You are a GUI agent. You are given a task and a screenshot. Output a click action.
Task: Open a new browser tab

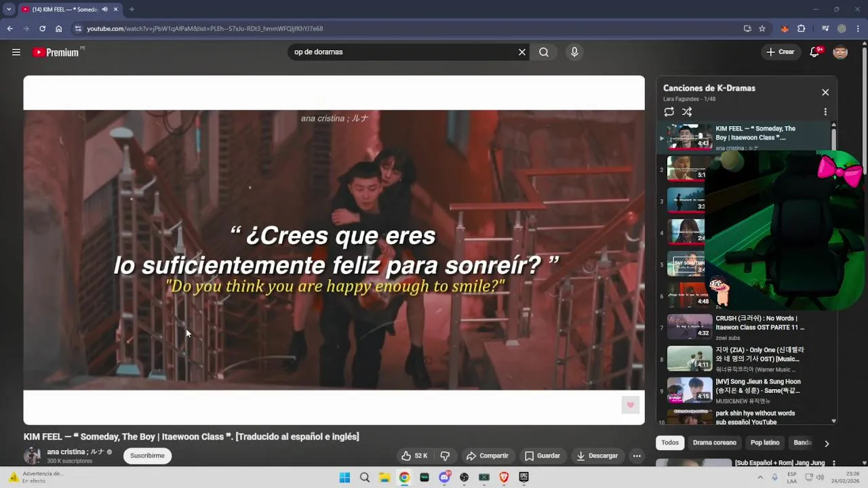click(x=132, y=9)
